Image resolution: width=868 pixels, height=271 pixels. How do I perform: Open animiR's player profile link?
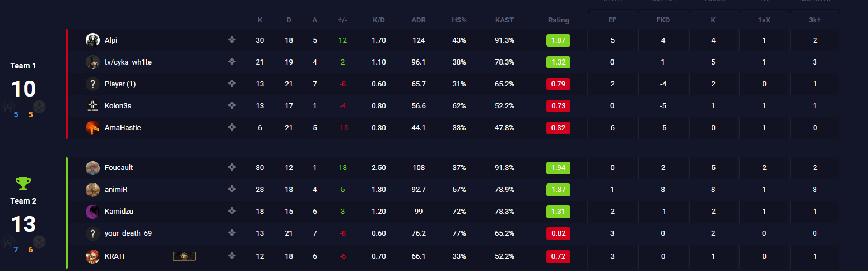coord(116,190)
